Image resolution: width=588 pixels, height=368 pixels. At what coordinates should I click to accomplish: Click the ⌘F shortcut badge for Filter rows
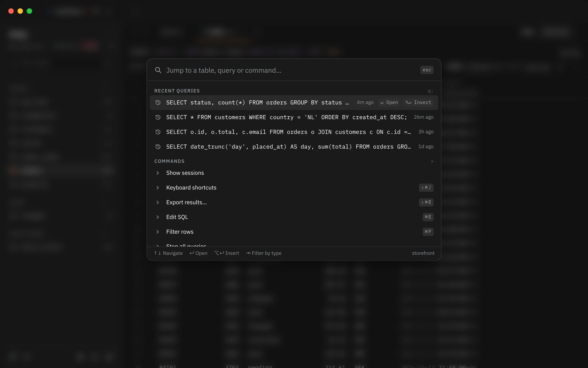428,232
